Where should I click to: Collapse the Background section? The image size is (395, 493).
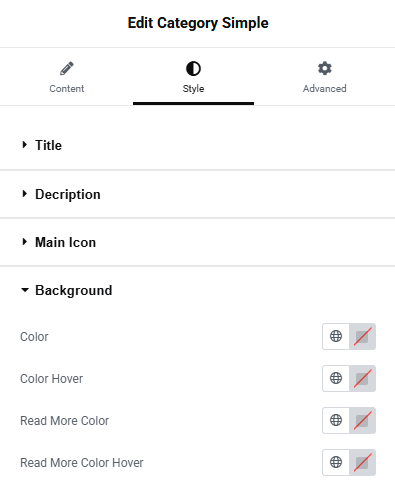coord(197,290)
